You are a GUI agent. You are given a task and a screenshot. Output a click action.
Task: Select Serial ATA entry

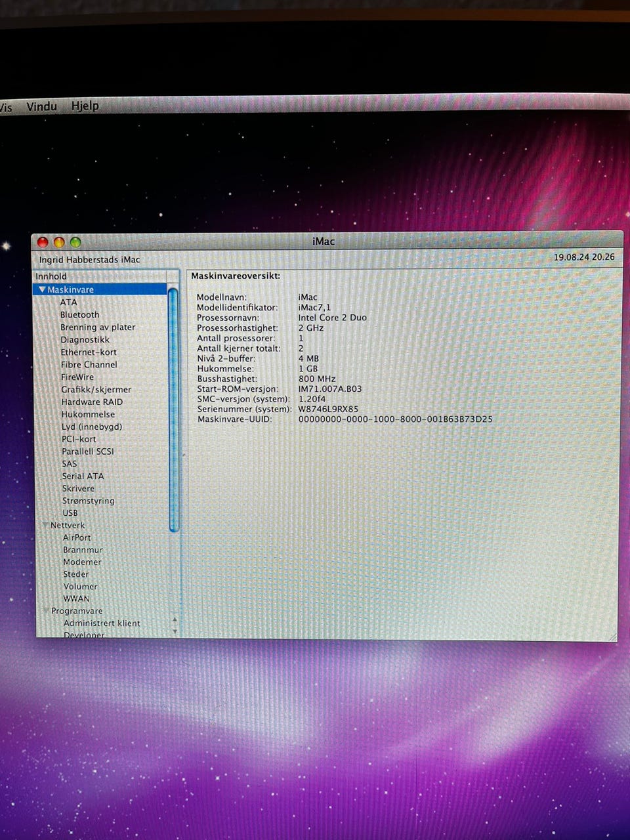(83, 476)
